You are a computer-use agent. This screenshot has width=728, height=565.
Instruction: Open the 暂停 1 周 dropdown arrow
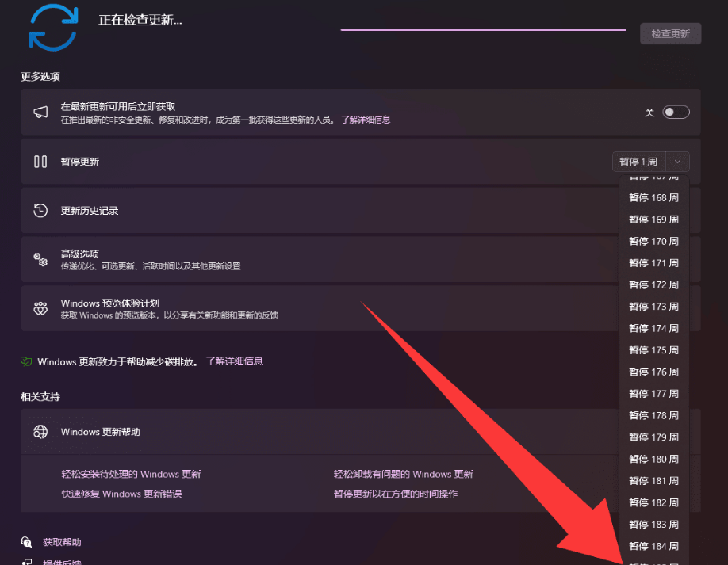point(677,162)
